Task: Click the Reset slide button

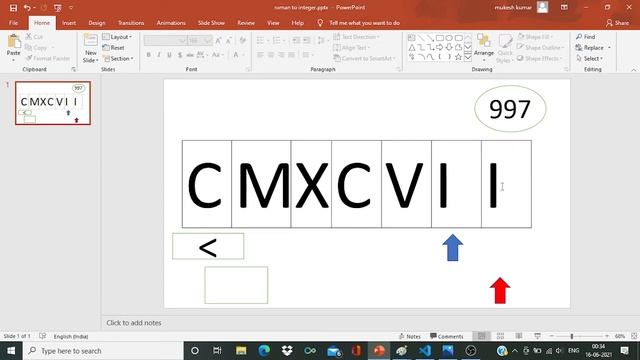Action: coord(114,47)
